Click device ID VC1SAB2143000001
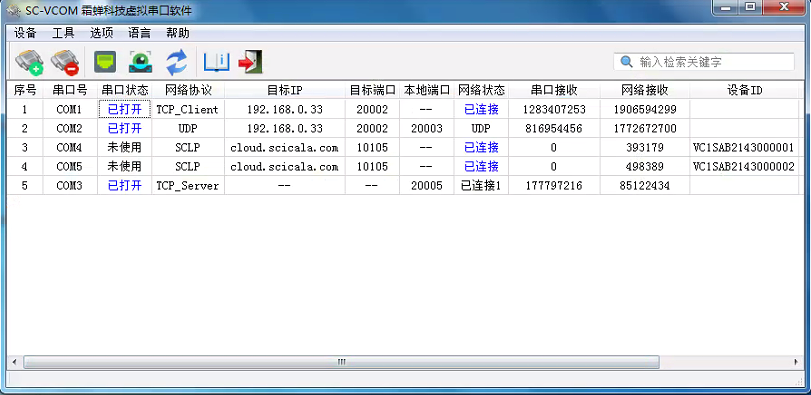 click(744, 148)
